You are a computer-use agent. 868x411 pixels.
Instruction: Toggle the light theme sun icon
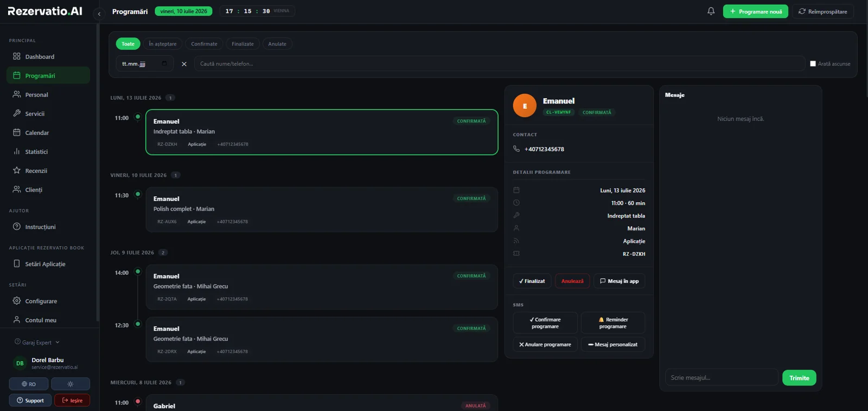(x=71, y=384)
